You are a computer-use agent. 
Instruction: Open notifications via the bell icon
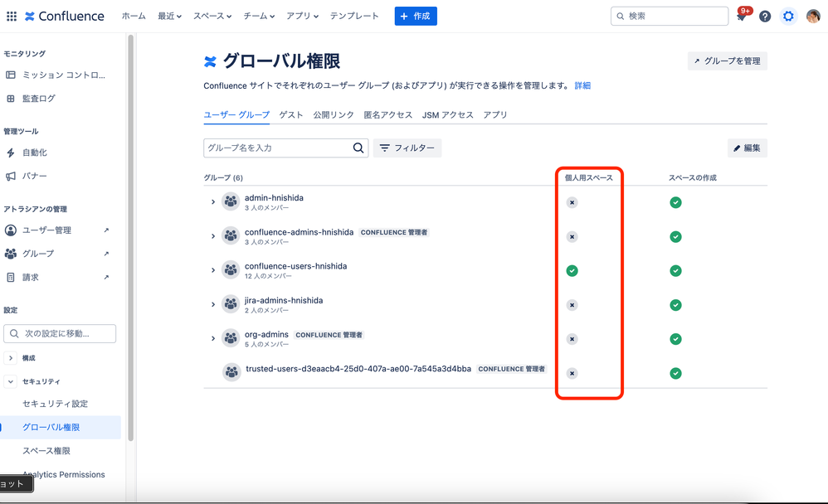click(x=741, y=16)
